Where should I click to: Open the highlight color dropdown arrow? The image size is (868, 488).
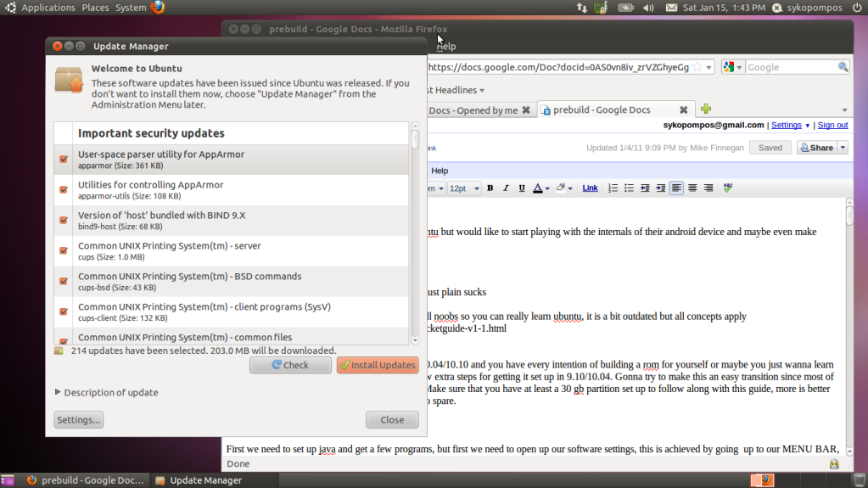pos(570,189)
